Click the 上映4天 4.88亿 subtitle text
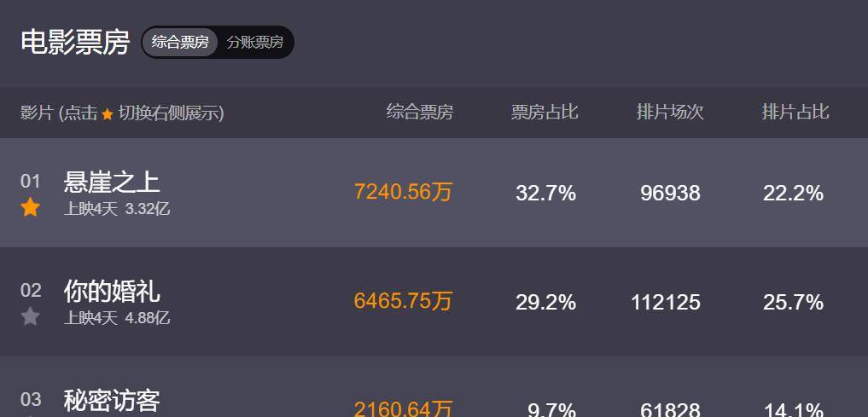The height and width of the screenshot is (417, 868). pyautogui.click(x=117, y=318)
